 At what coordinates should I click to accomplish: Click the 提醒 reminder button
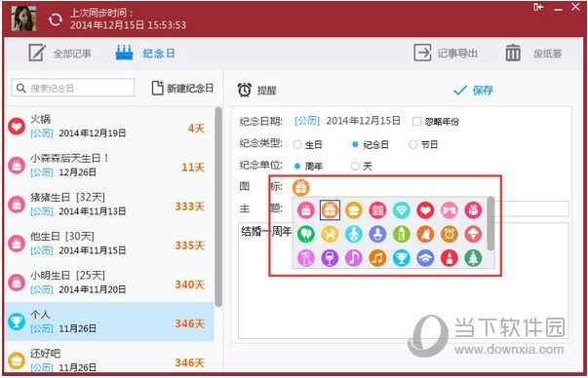[257, 91]
